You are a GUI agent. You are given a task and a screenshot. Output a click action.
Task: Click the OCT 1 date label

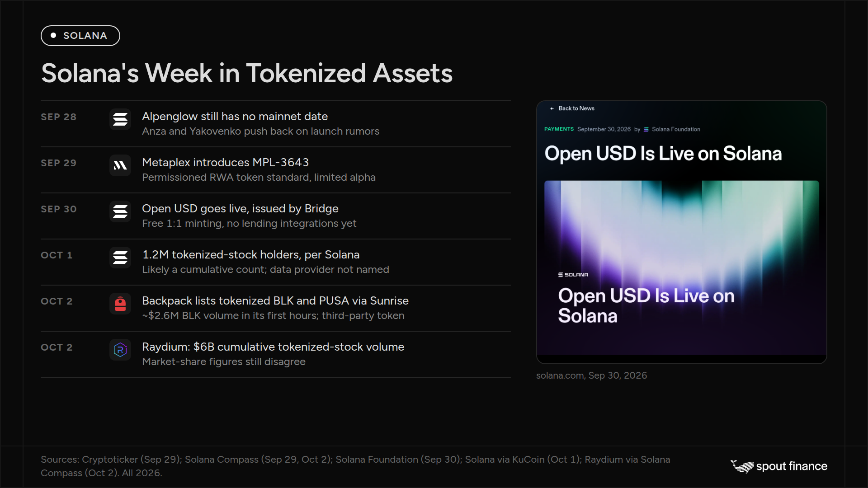click(57, 255)
